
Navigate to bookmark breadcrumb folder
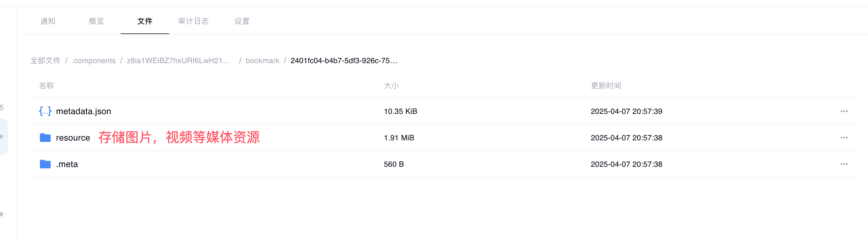point(263,61)
